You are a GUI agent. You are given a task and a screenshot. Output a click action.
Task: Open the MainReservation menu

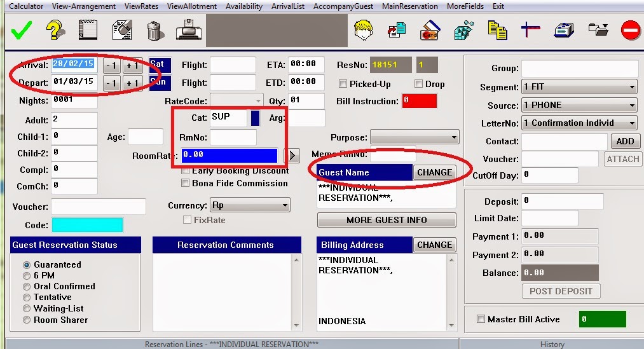410,6
